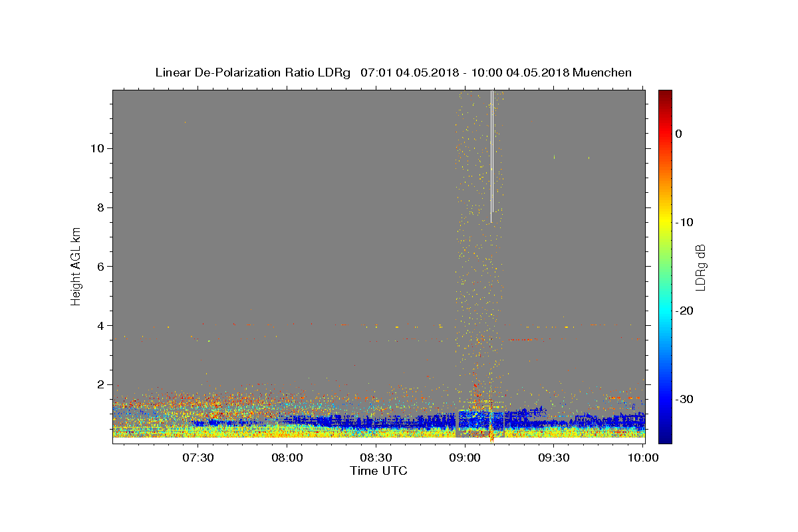Click the 10:00 time tick label
Screen dimensions: 798x532
point(642,458)
